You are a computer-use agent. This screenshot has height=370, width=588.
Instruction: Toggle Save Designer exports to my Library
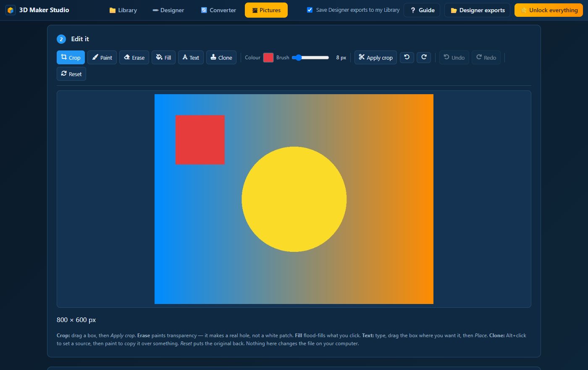coord(310,10)
